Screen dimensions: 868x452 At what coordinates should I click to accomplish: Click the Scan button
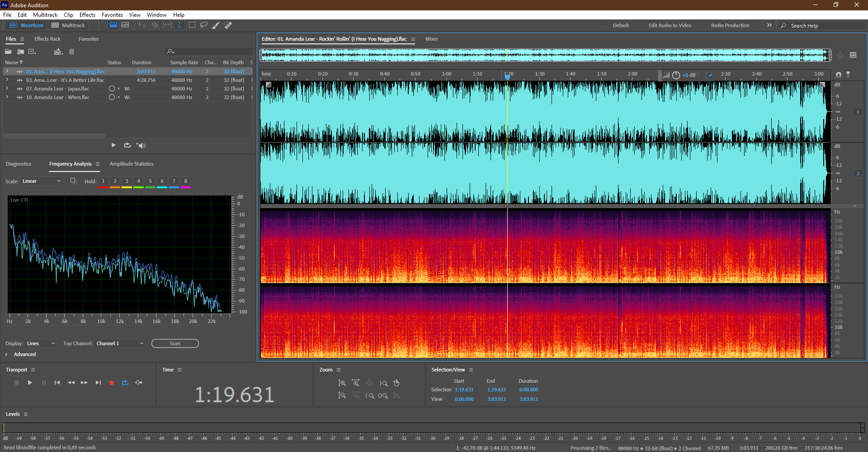click(x=175, y=344)
